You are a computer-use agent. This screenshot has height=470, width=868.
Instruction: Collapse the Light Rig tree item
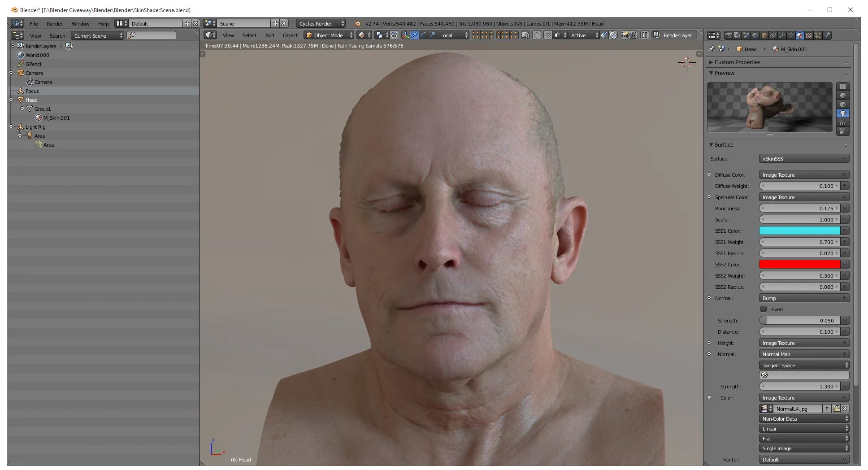click(11, 127)
